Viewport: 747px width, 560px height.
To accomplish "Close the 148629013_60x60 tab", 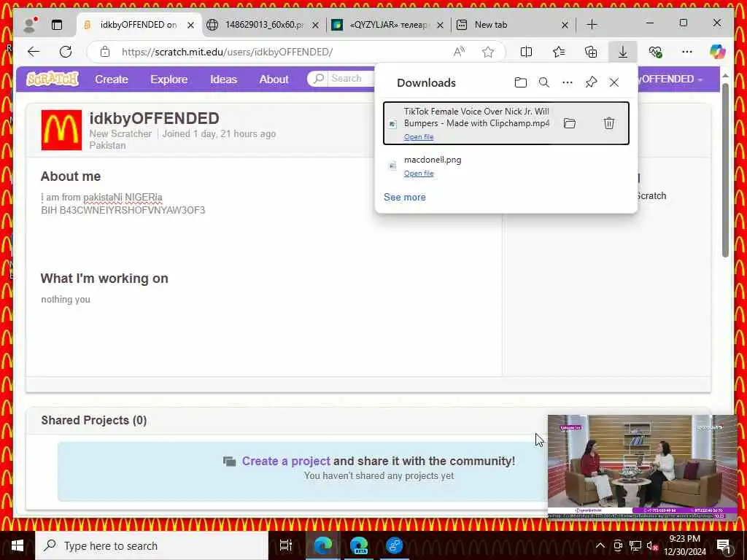I will tap(315, 25).
